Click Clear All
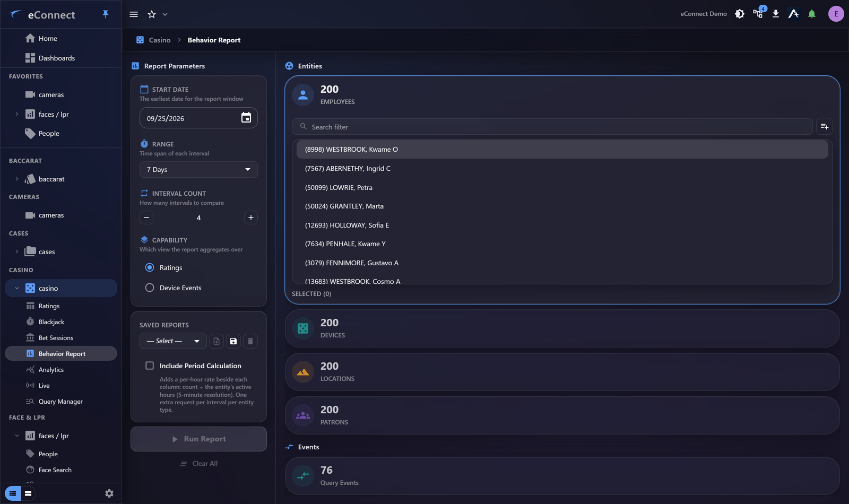 [198, 463]
